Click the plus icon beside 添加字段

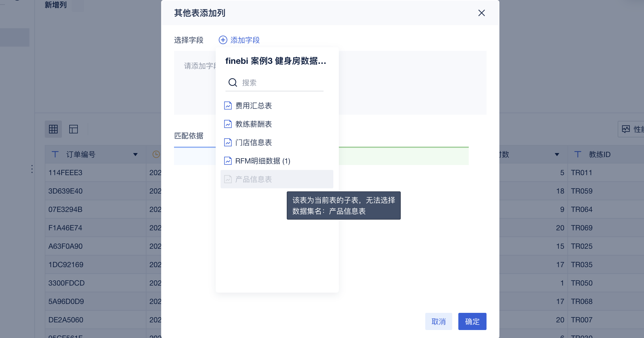(223, 40)
